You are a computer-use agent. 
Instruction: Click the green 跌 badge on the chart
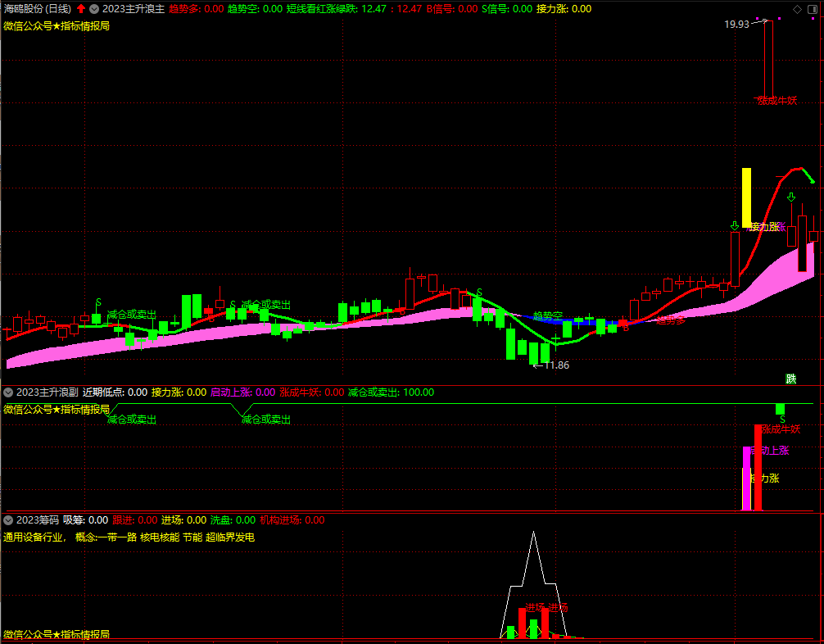(791, 379)
